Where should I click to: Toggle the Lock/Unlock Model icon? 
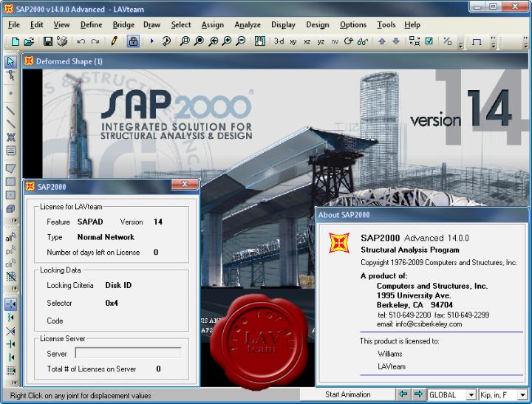coord(133,41)
